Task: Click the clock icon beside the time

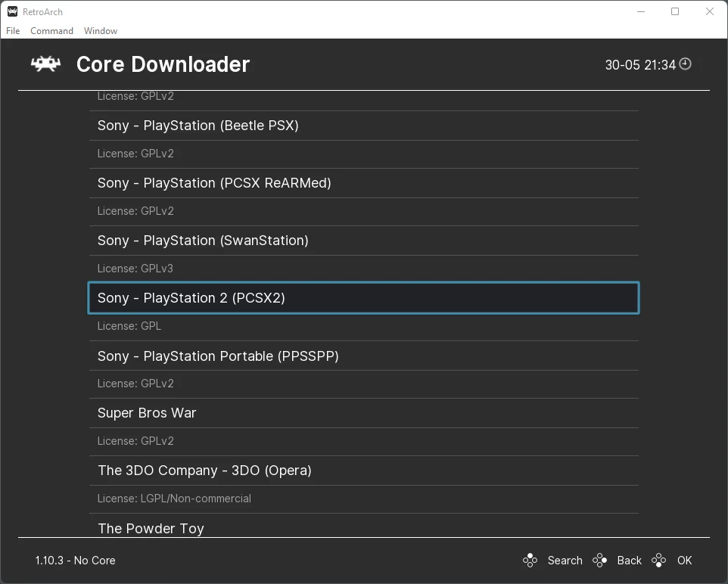Action: click(x=686, y=64)
